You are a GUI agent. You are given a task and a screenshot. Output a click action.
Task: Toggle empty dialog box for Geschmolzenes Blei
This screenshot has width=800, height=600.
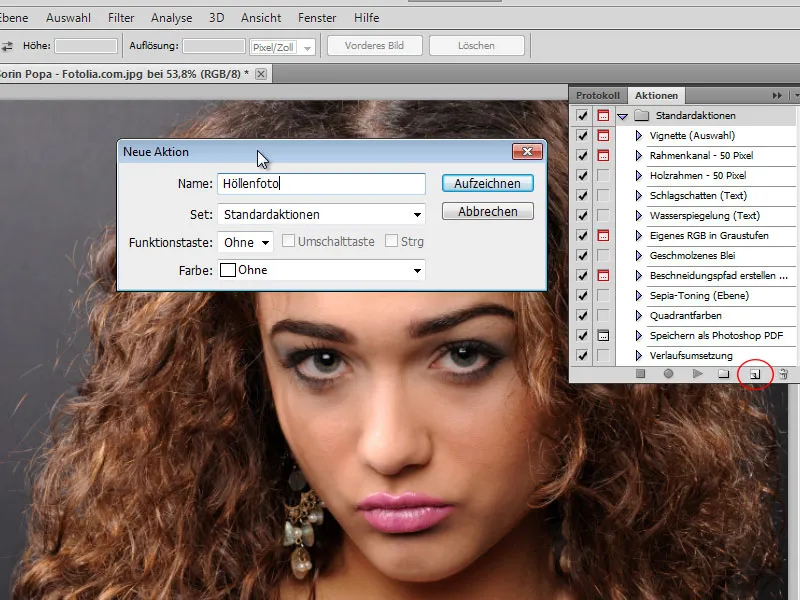click(603, 256)
